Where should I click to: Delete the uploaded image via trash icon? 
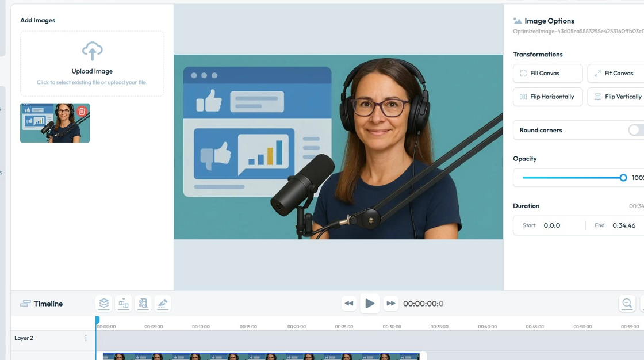pyautogui.click(x=82, y=111)
